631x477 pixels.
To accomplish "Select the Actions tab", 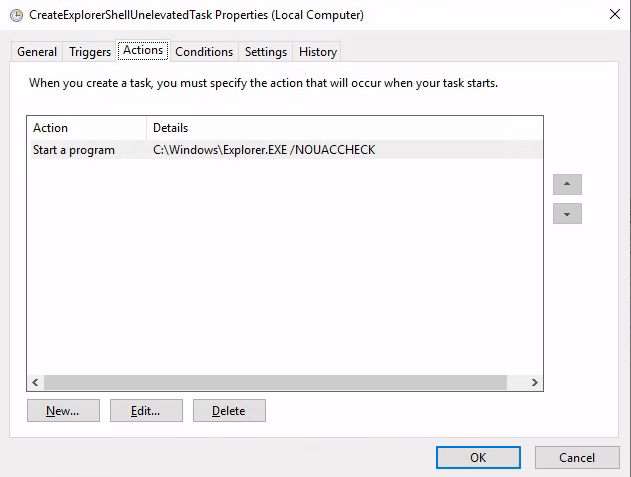I will pos(143,50).
